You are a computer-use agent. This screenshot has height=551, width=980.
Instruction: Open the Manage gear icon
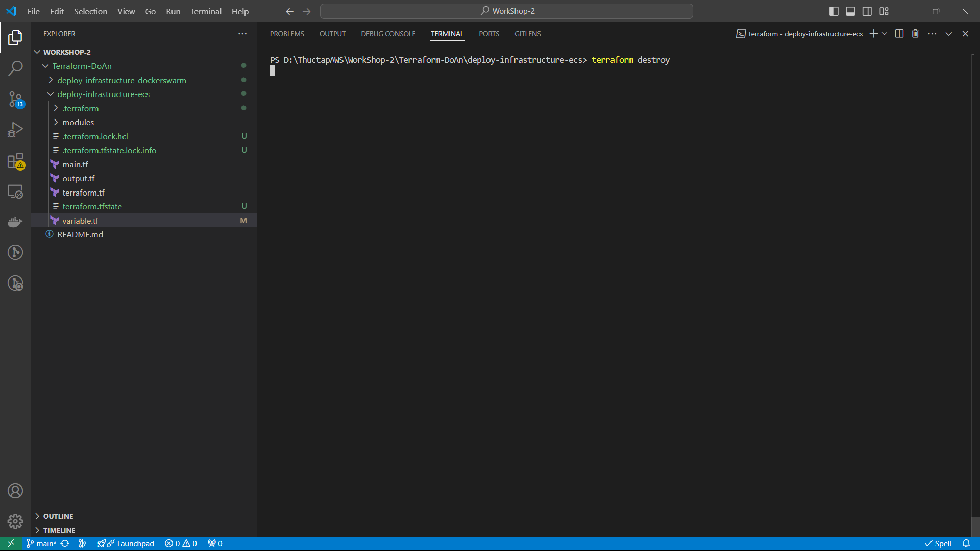point(15,521)
